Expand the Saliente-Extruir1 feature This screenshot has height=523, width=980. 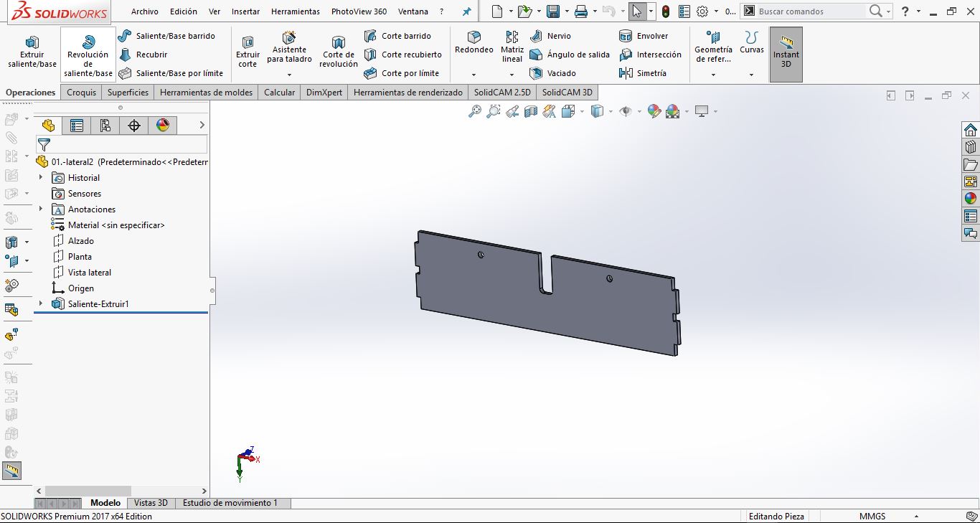tap(41, 304)
